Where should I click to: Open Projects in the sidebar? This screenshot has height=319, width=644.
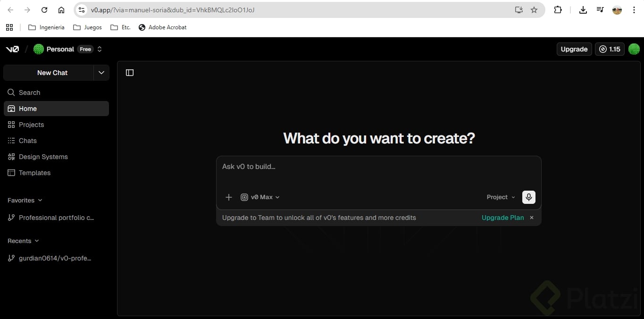pyautogui.click(x=56, y=125)
